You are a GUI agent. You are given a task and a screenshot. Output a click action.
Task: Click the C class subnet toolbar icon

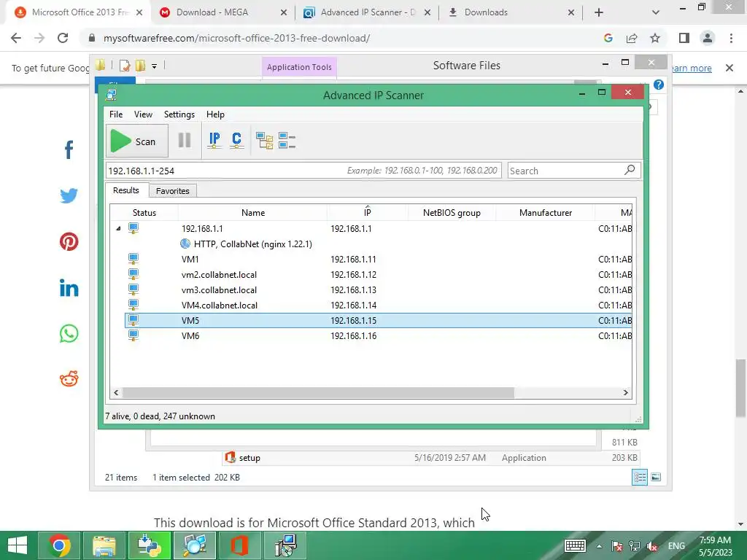pyautogui.click(x=237, y=141)
